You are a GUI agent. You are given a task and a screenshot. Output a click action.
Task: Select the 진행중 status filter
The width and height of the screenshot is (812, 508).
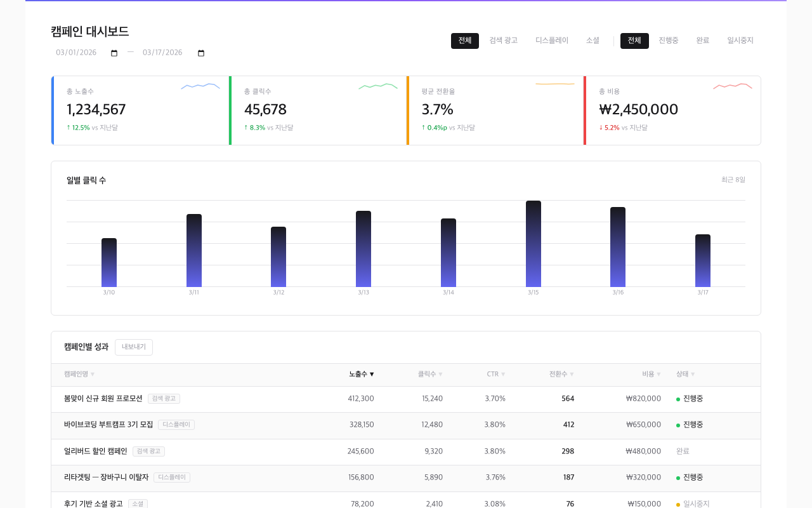click(x=668, y=41)
